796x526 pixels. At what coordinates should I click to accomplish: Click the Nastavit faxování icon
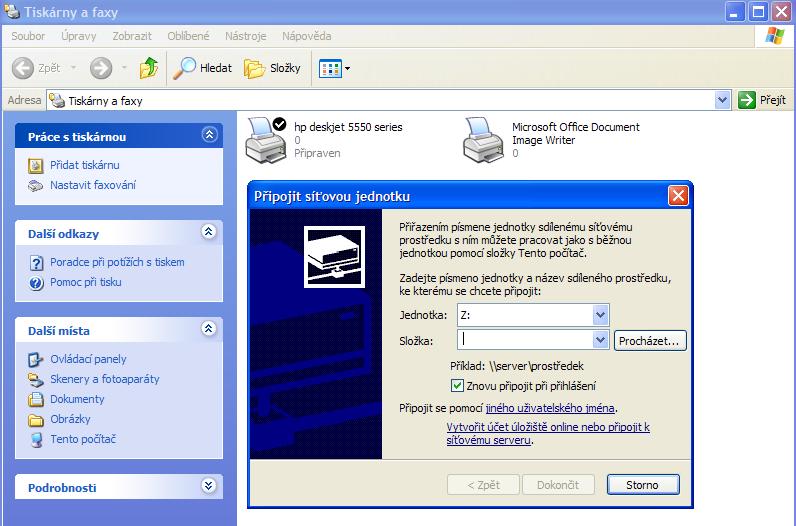pos(36,185)
